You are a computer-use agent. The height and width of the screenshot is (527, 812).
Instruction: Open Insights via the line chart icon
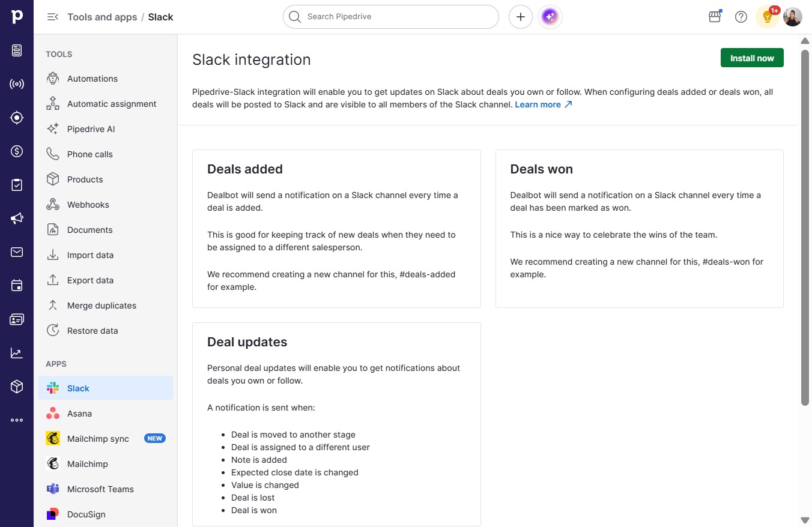pyautogui.click(x=17, y=353)
